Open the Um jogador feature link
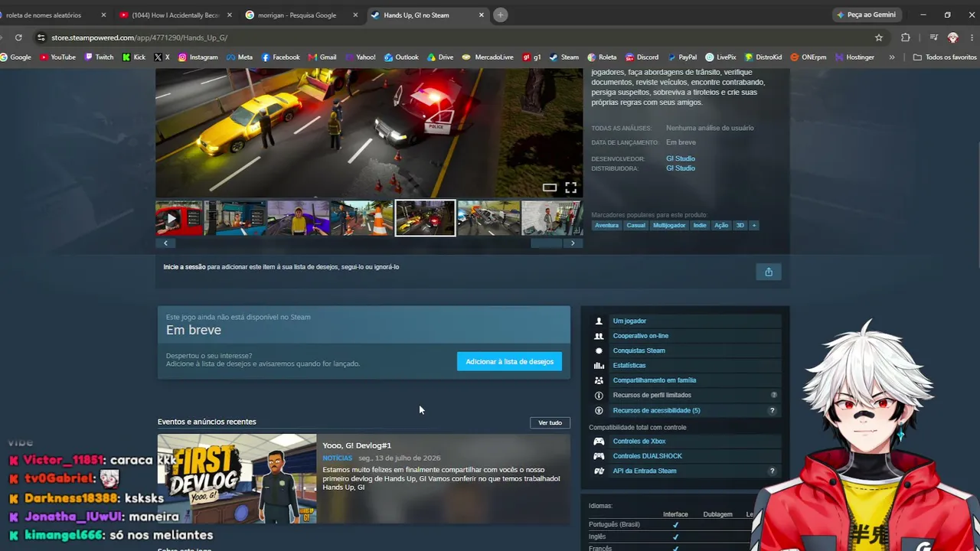The width and height of the screenshot is (980, 551). click(629, 321)
